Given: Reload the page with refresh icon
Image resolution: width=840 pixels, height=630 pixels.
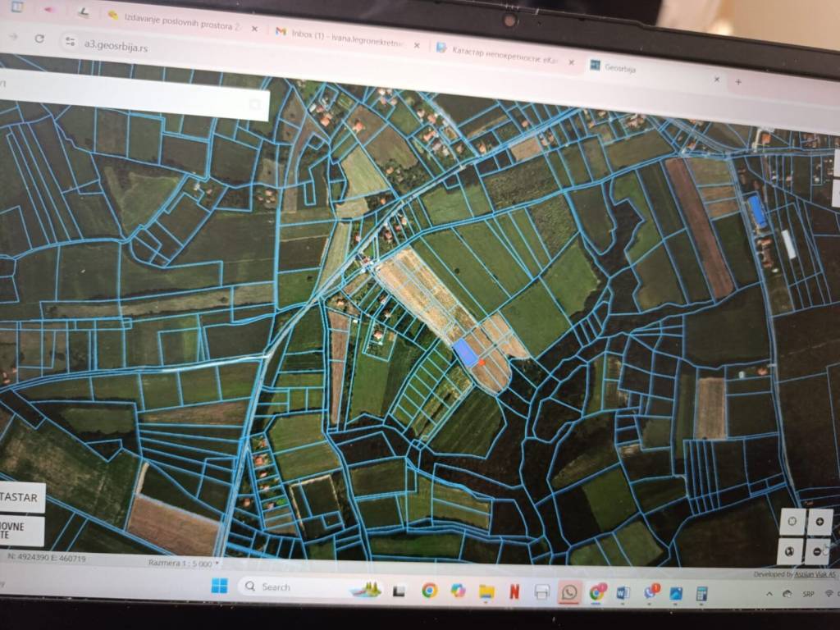Looking at the screenshot, I should coord(39,39).
